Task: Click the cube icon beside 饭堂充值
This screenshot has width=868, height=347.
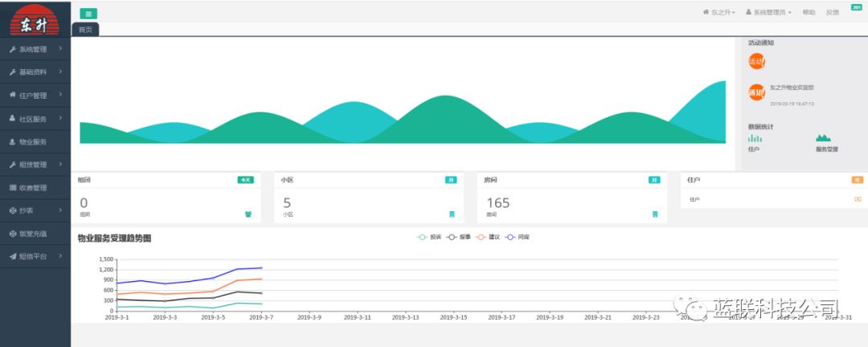Action: 13,234
